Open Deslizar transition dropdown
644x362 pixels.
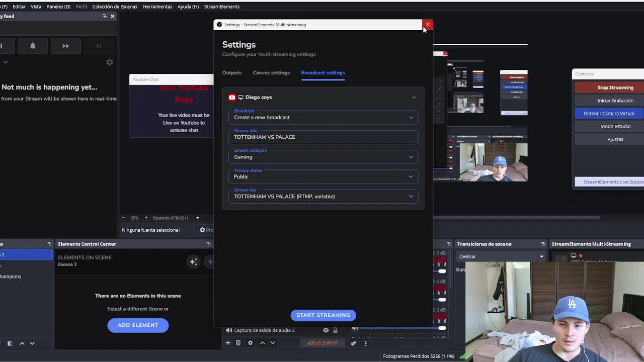[501, 256]
